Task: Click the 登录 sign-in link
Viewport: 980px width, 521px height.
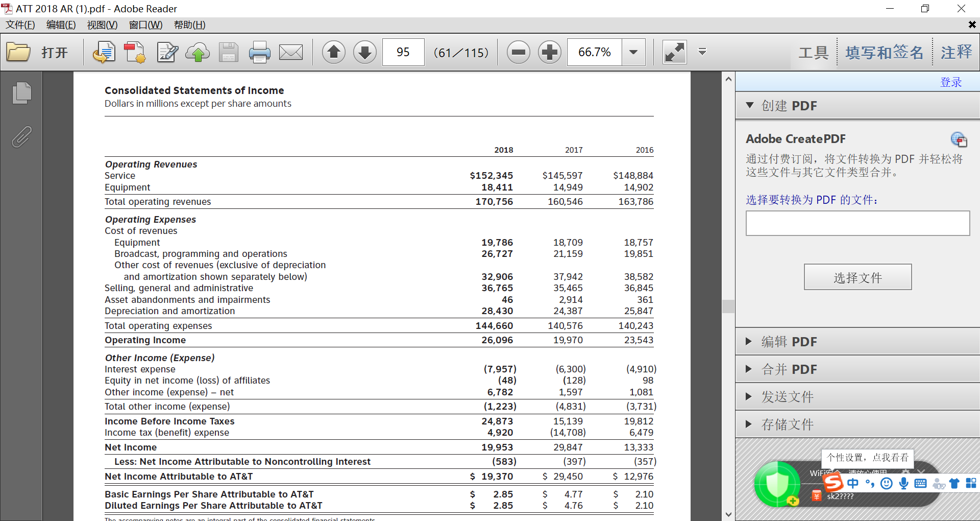Action: pyautogui.click(x=951, y=82)
